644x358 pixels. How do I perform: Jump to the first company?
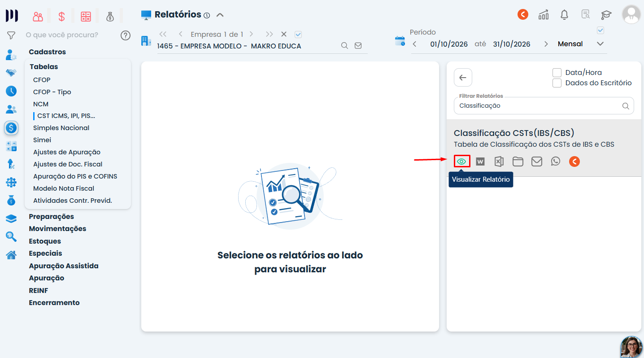click(163, 34)
